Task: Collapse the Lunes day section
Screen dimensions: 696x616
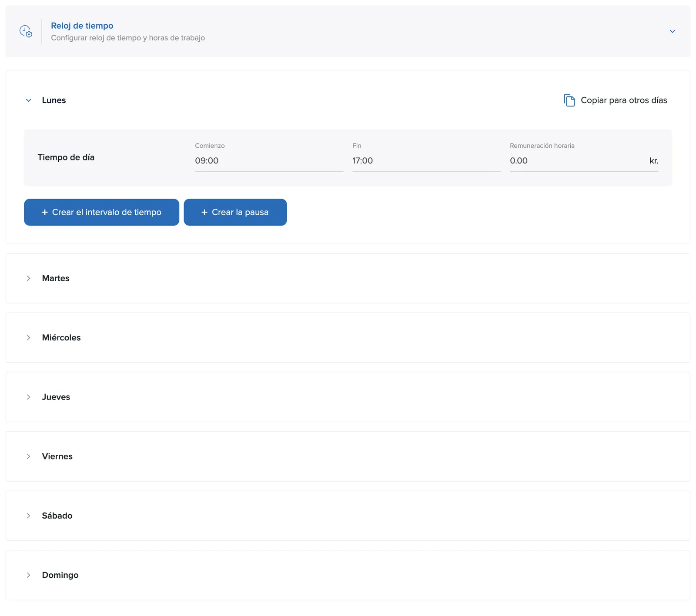Action: 29,100
